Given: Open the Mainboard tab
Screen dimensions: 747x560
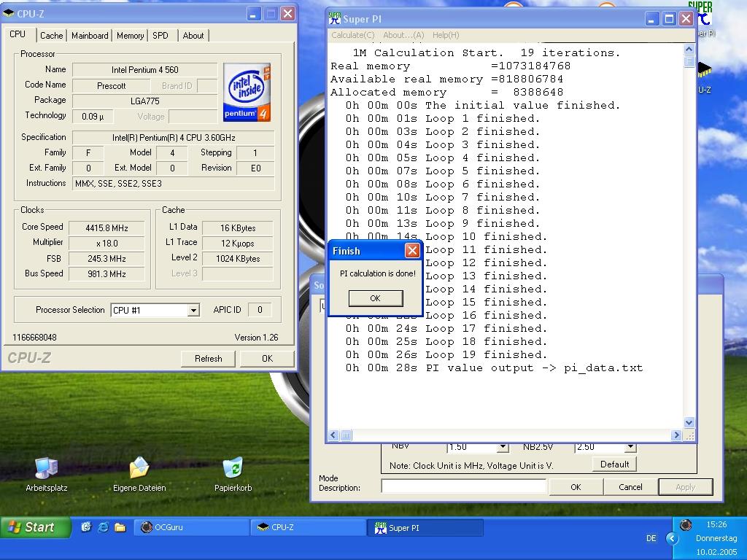Looking at the screenshot, I should tap(90, 36).
